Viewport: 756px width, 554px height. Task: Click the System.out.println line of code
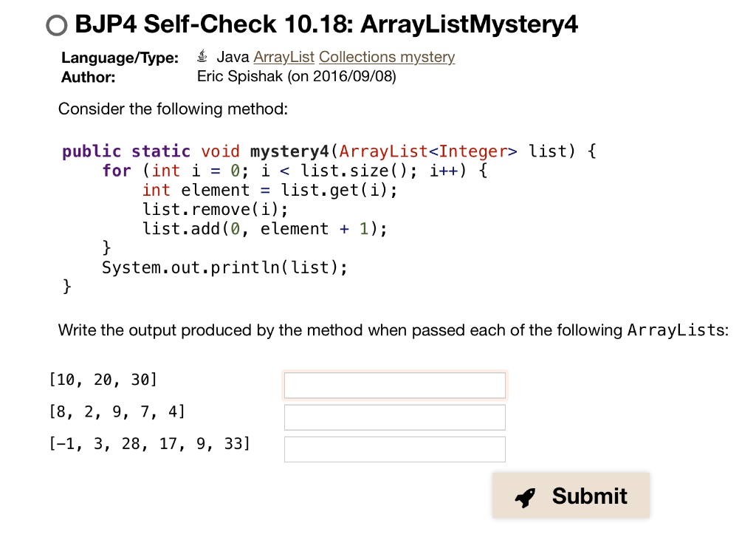point(224,267)
